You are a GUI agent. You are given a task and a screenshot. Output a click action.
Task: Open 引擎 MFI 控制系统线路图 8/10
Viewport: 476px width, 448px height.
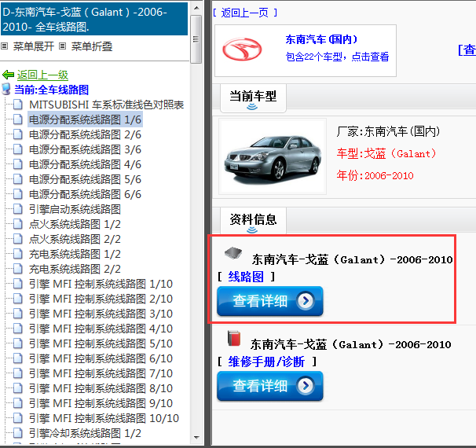click(101, 388)
